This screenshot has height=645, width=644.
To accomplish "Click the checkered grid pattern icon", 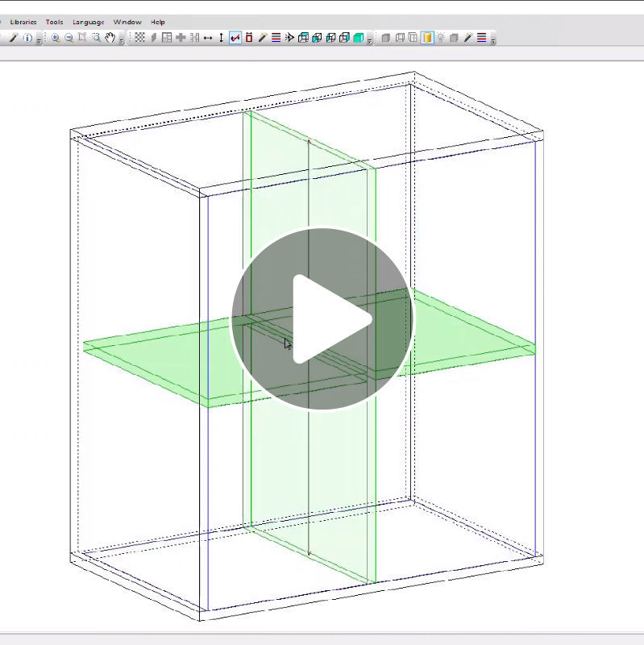I will click(139, 38).
